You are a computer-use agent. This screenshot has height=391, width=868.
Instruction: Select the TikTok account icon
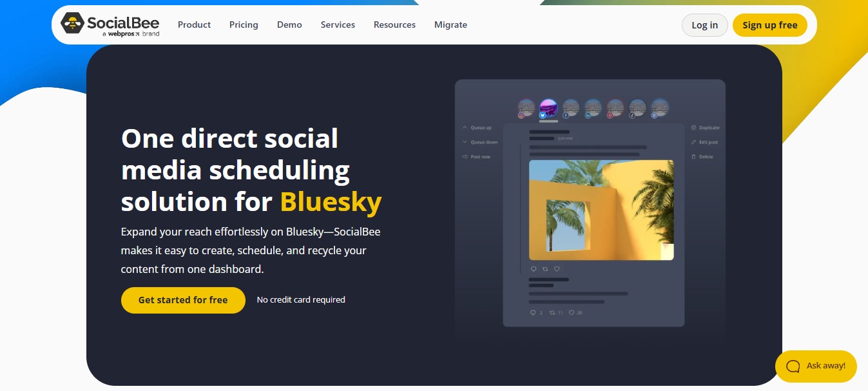click(x=633, y=115)
